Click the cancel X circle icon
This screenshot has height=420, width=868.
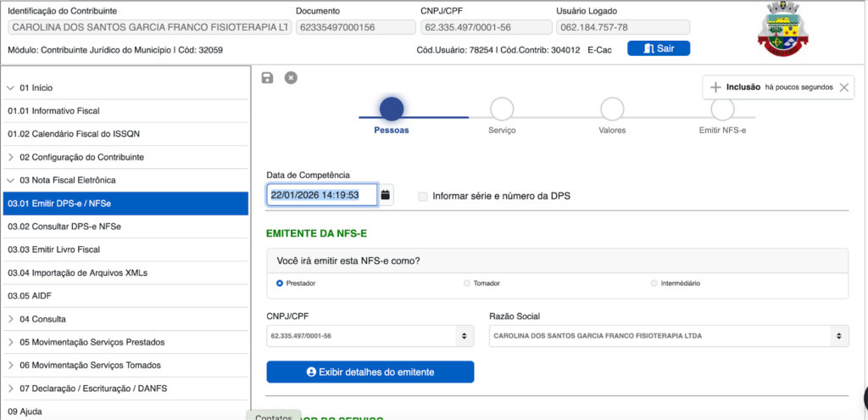click(x=291, y=78)
